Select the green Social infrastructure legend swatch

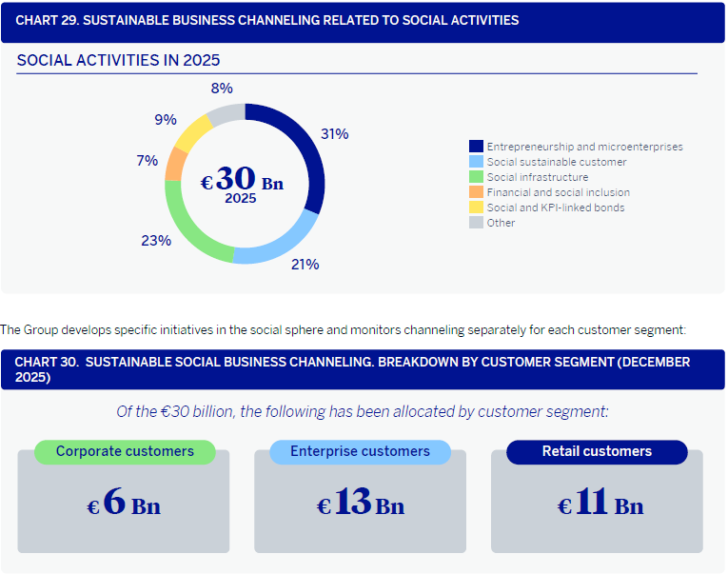pos(476,177)
